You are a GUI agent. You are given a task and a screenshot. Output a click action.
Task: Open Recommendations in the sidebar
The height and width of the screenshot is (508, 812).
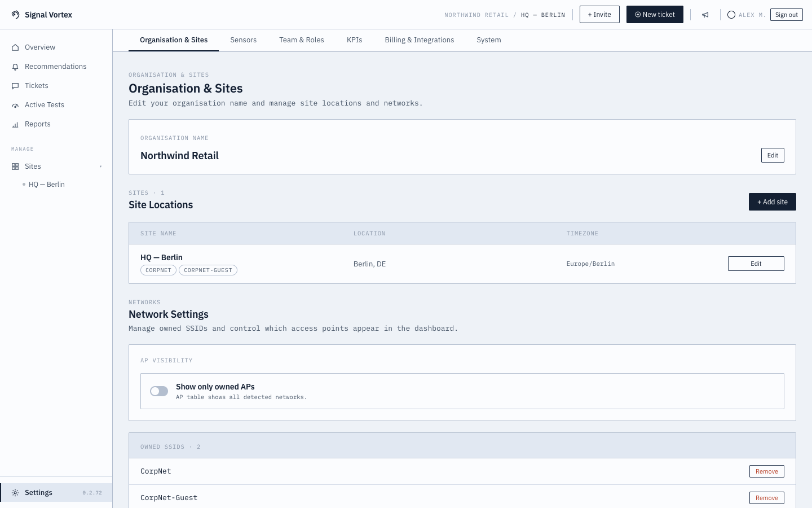click(56, 67)
